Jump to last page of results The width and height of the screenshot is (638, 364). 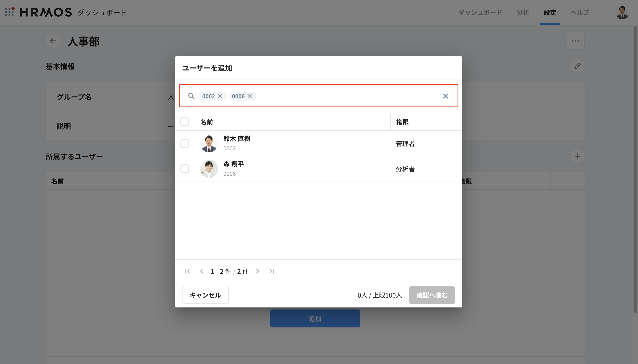coord(272,271)
